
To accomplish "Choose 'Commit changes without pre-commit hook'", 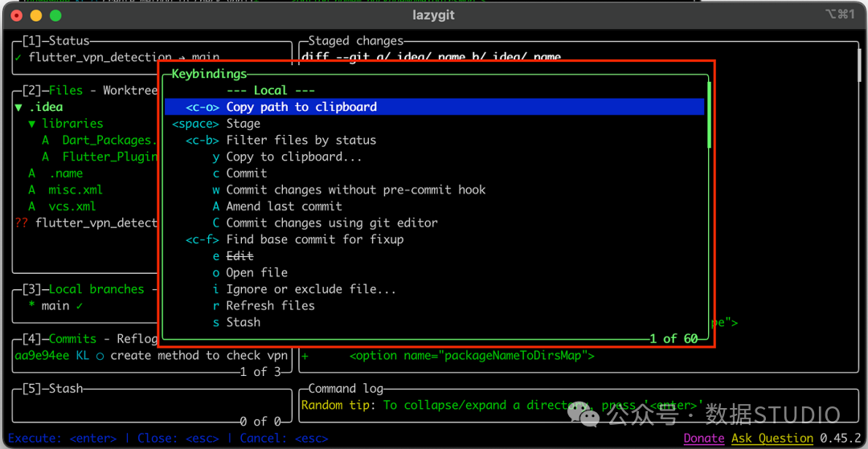I will click(434, 190).
